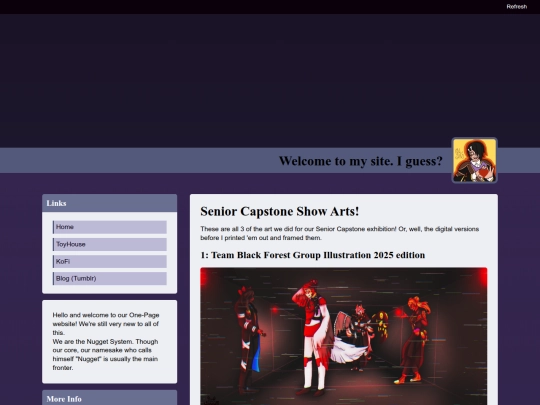Click the 'Senior Capstone Show Arts!' heading
Viewport: 540px width, 405px height.
pyautogui.click(x=280, y=211)
